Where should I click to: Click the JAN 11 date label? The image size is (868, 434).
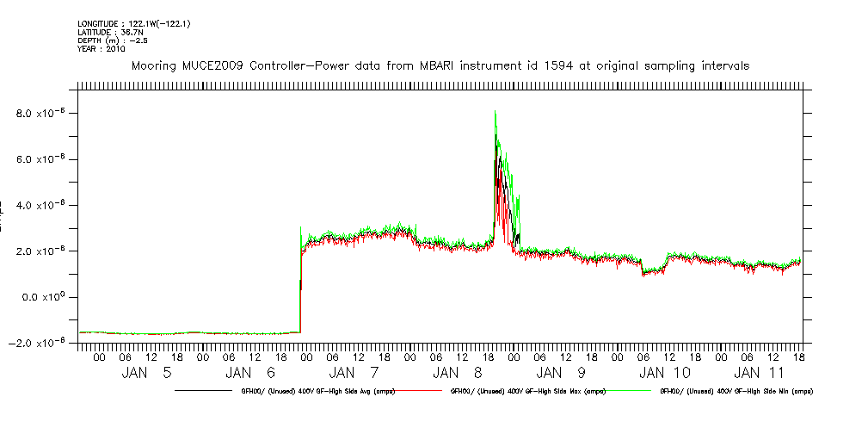pyautogui.click(x=755, y=373)
